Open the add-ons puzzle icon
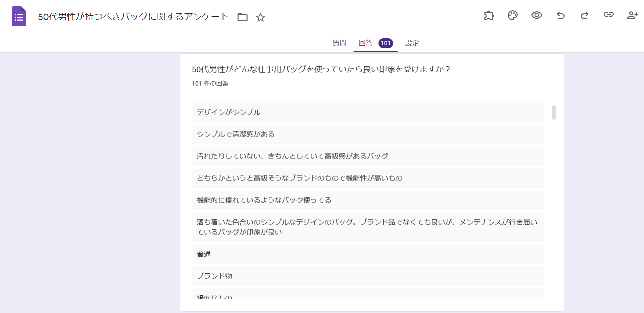Image resolution: width=644 pixels, height=313 pixels. [489, 15]
